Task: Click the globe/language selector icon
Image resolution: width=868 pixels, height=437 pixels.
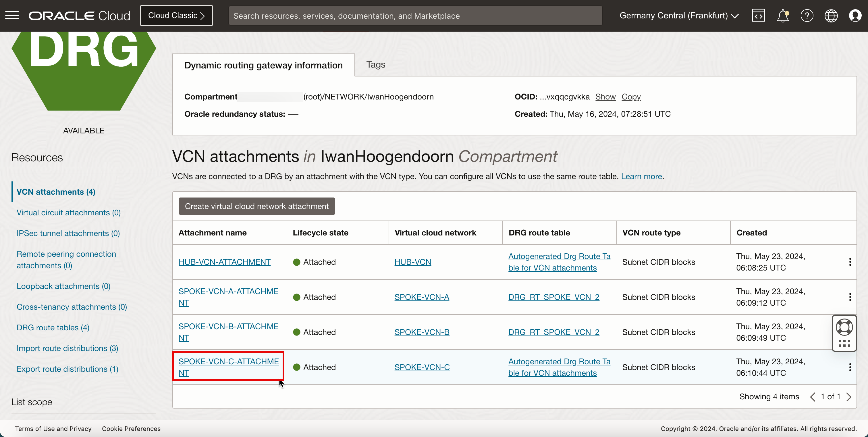Action: tap(831, 15)
